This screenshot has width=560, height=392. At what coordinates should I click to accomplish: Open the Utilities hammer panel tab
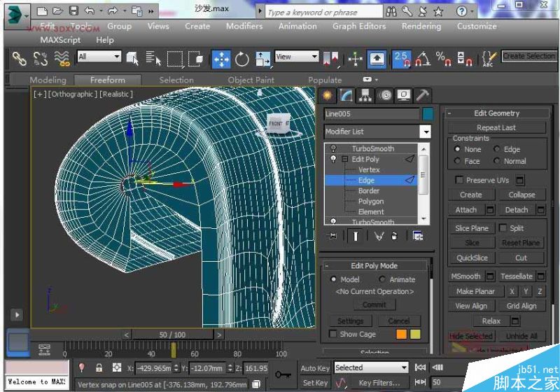click(x=423, y=95)
